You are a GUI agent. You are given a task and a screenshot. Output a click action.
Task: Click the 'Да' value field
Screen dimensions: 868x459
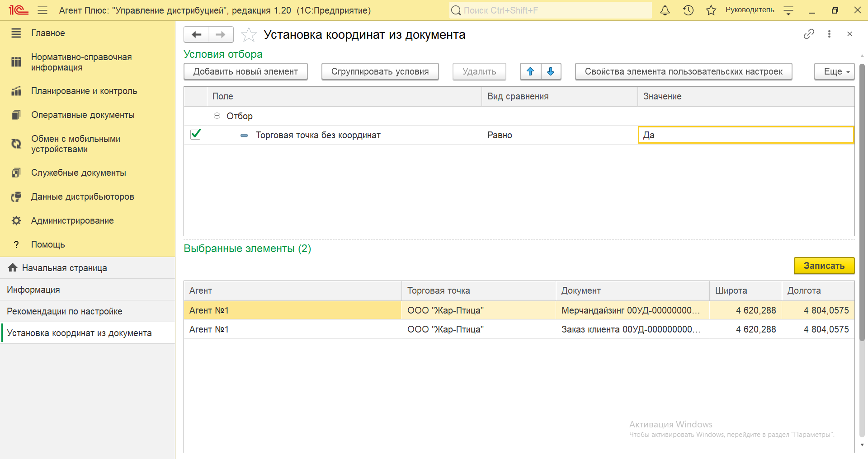pos(745,135)
